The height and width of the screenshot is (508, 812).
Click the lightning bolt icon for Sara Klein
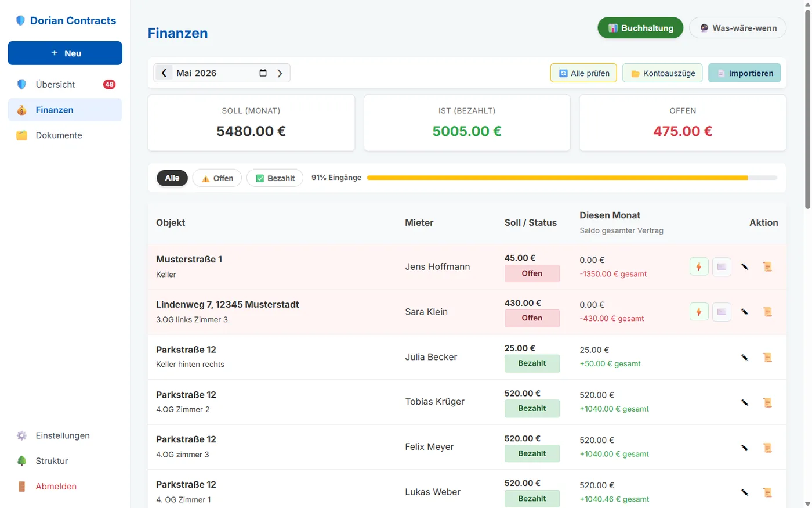[x=699, y=312]
